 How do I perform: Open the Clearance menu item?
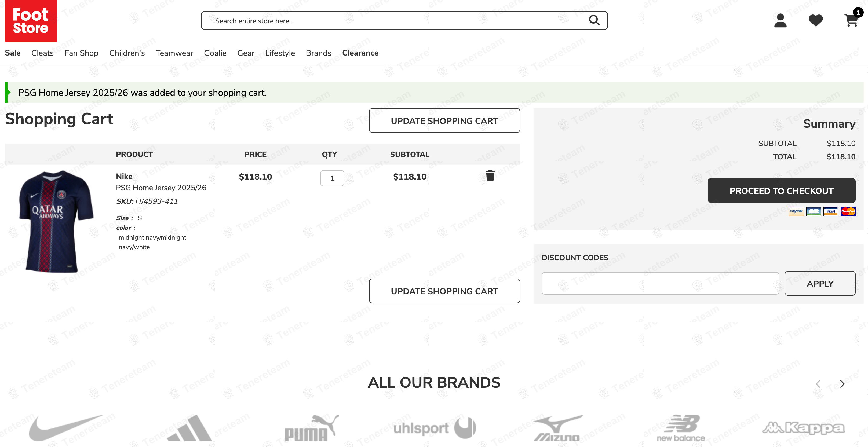(360, 53)
